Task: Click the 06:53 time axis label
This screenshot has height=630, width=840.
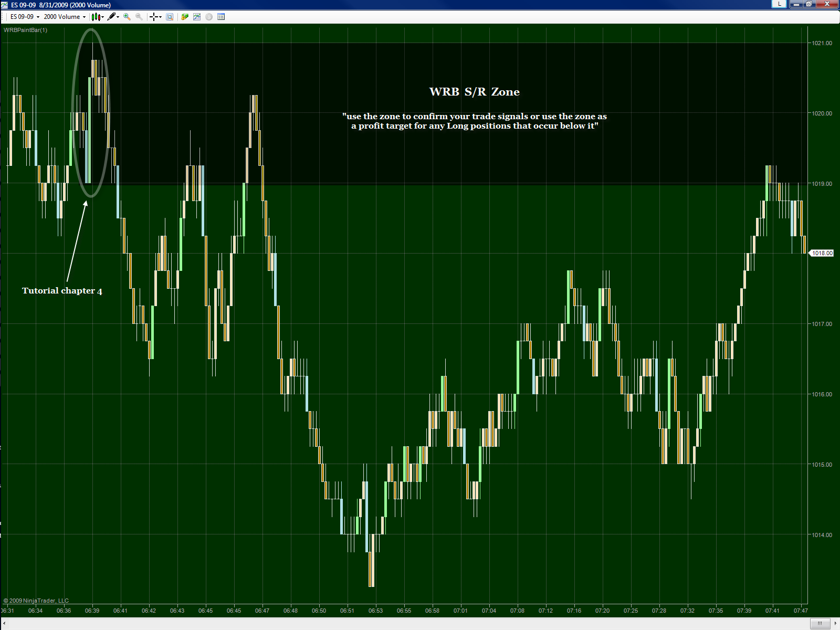Action: 375,611
